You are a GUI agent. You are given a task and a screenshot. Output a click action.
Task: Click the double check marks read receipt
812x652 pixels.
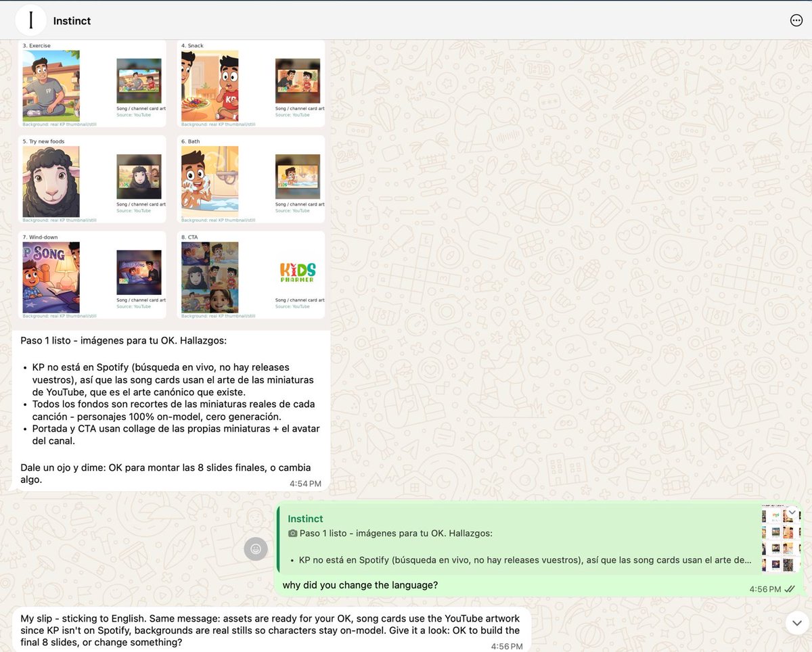[x=789, y=589]
